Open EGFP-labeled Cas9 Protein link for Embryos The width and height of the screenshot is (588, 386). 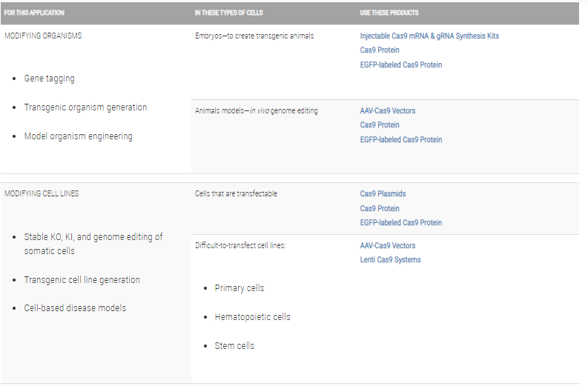coord(400,65)
